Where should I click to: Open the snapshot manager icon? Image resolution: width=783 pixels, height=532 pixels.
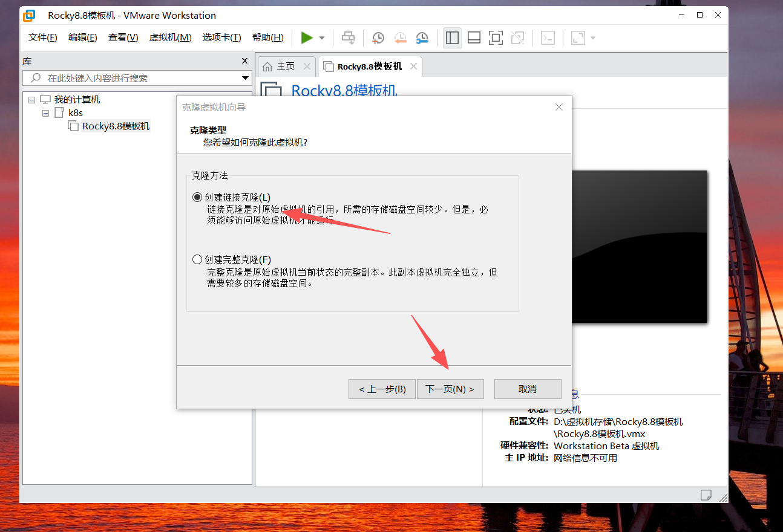[422, 37]
